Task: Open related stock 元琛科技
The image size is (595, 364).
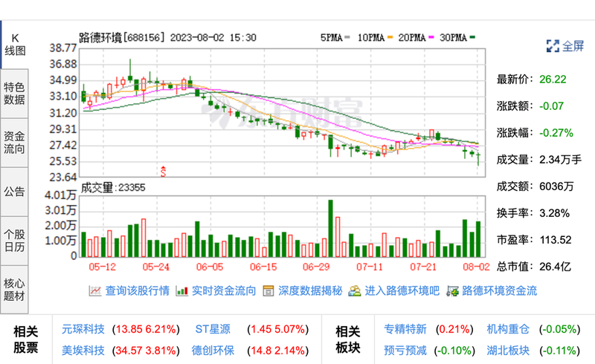Action: click(82, 328)
